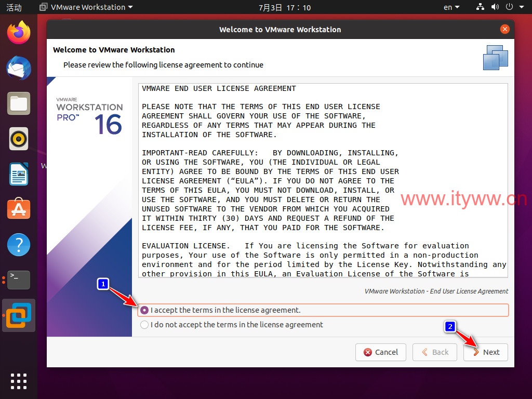Viewport: 532px width, 399px height.
Task: Open the Help question-mark dock icon
Action: (19, 245)
